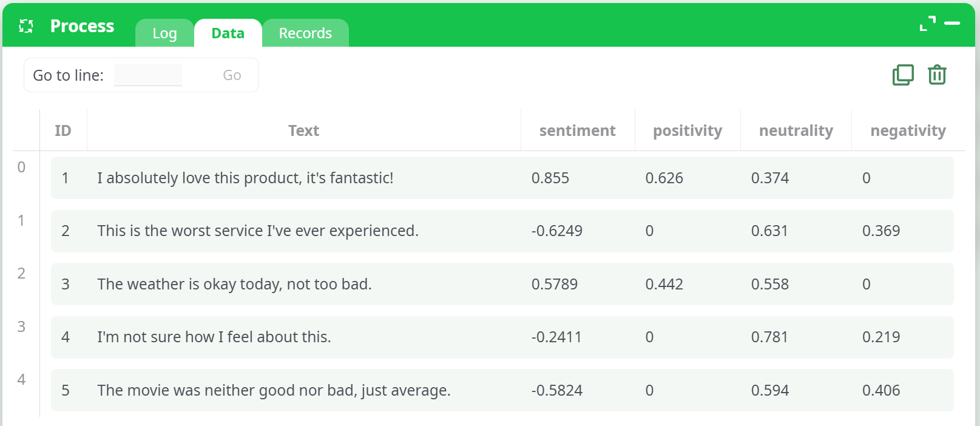Click the Text column header
Screen dimensions: 980x426
pyautogui.click(x=303, y=130)
